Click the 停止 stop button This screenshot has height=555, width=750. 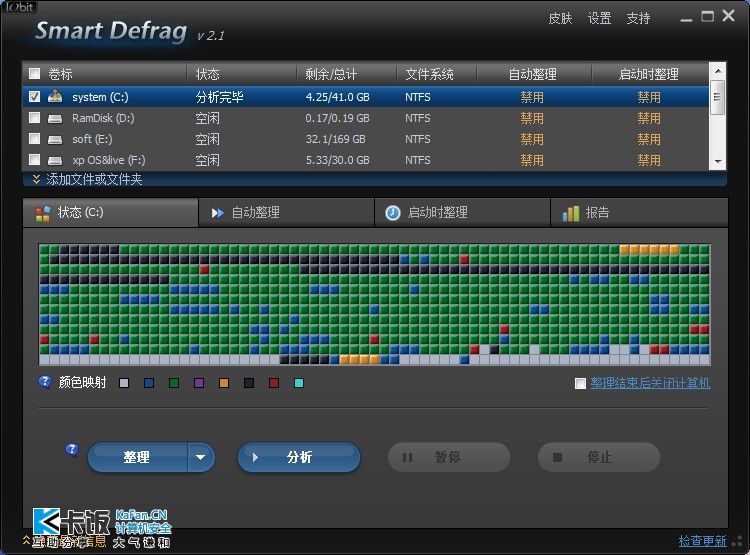tap(599, 457)
